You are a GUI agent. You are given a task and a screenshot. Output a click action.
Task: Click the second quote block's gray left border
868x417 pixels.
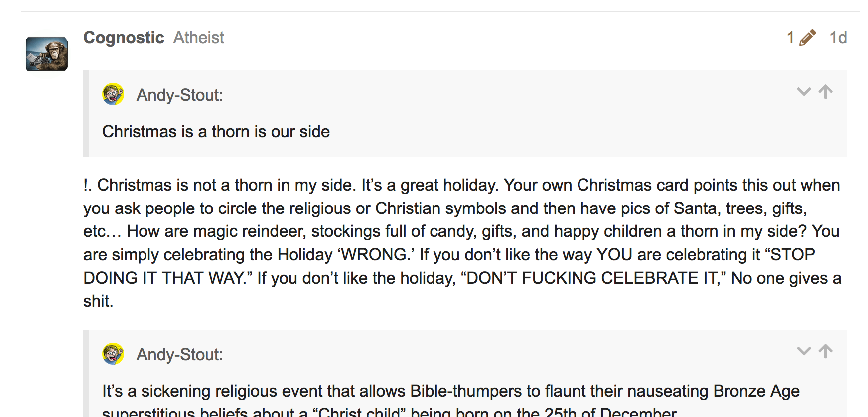[86, 373]
